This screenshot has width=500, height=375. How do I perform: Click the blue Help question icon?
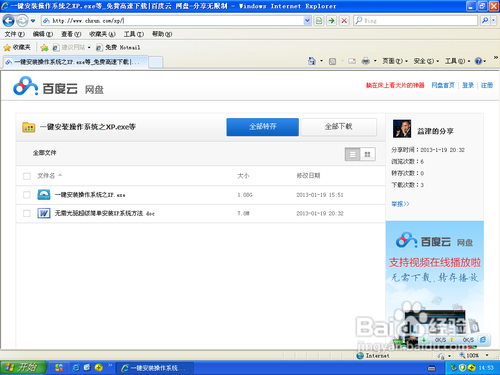[478, 61]
